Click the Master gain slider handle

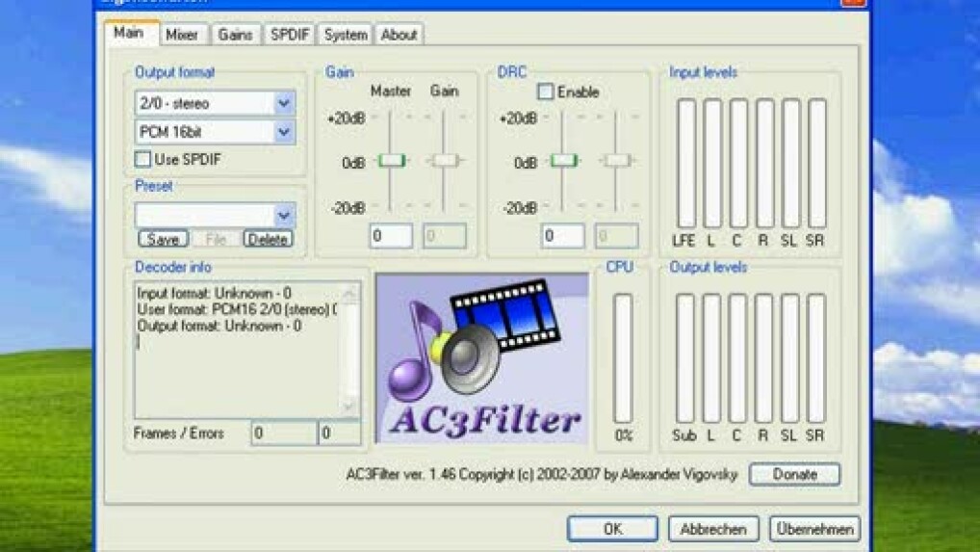[391, 161]
